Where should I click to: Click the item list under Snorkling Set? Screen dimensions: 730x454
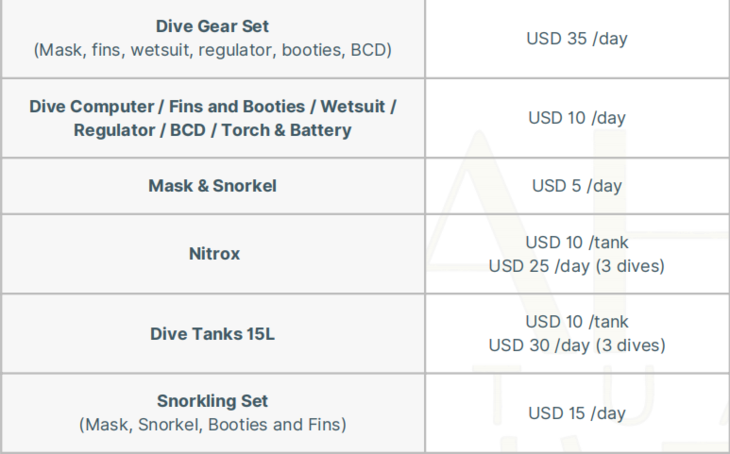pyautogui.click(x=212, y=425)
